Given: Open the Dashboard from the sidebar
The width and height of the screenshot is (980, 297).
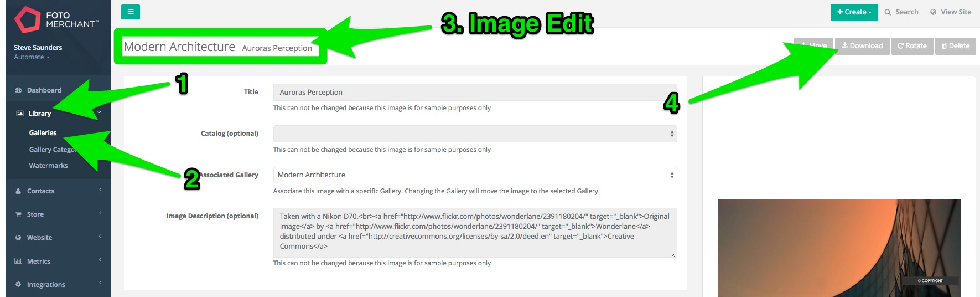Looking at the screenshot, I should [44, 90].
